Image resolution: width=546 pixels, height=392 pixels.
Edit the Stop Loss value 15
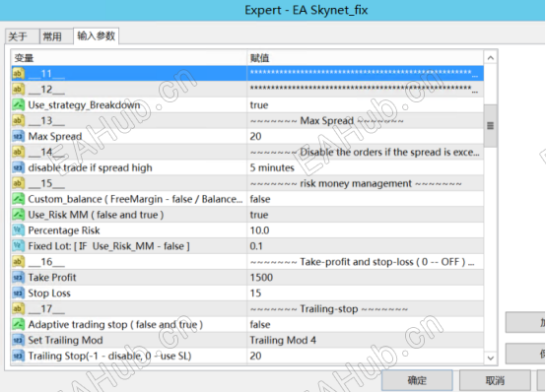(366, 293)
